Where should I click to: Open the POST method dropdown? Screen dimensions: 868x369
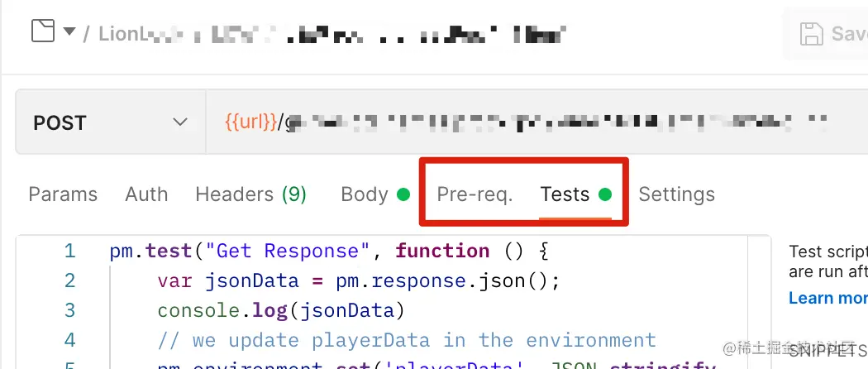coord(110,122)
